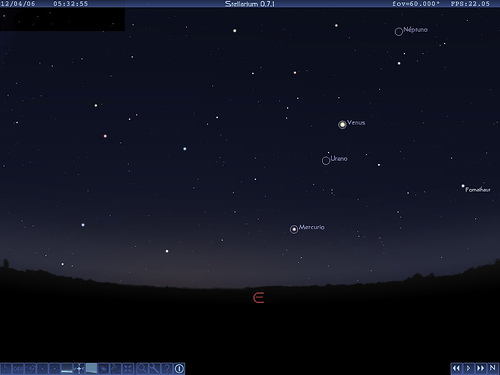Viewport: 500px width, 375px height.
Task: Toggle constellation names display
Action: click(18, 369)
